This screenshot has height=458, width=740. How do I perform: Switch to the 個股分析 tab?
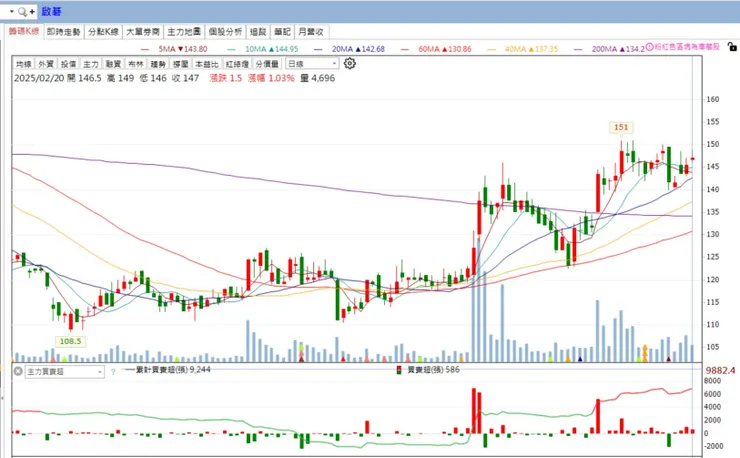[x=226, y=32]
